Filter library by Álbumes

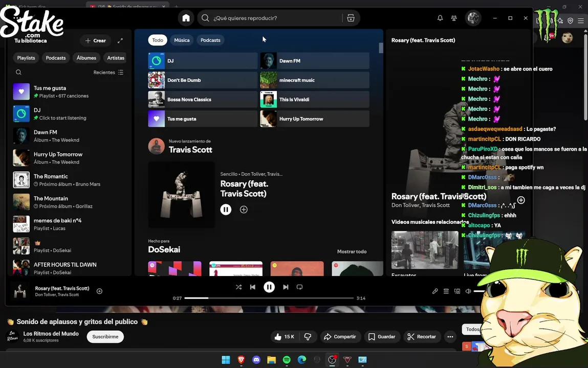click(86, 58)
